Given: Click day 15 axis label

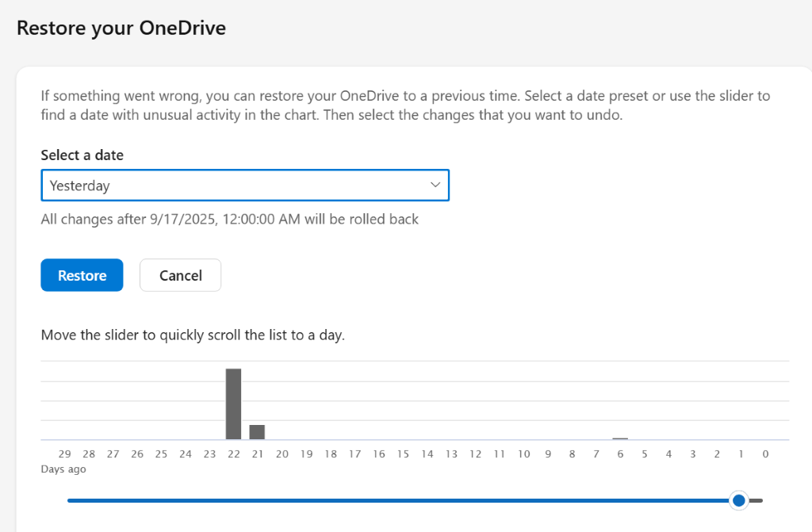Looking at the screenshot, I should point(403,454).
